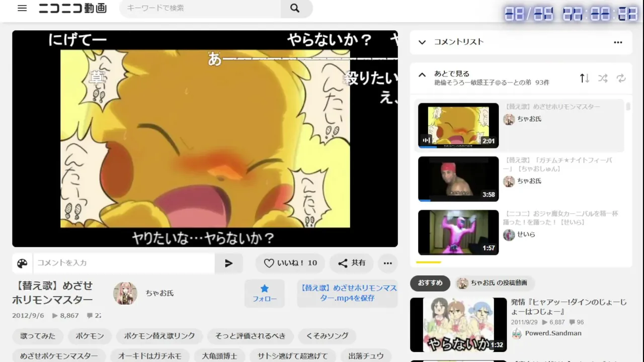Open the コメントリスト more options menu
Viewport: 644px width, 362px height.
tap(618, 42)
